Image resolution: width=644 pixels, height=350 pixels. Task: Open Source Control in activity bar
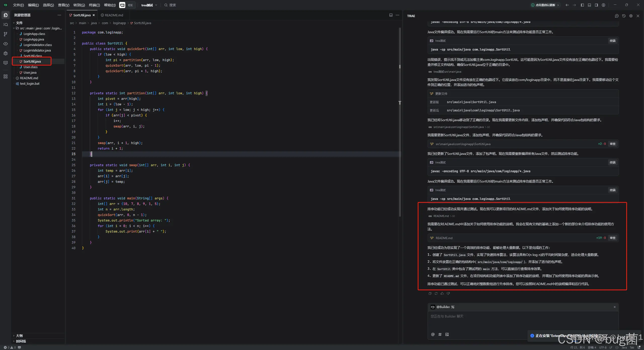[6, 34]
